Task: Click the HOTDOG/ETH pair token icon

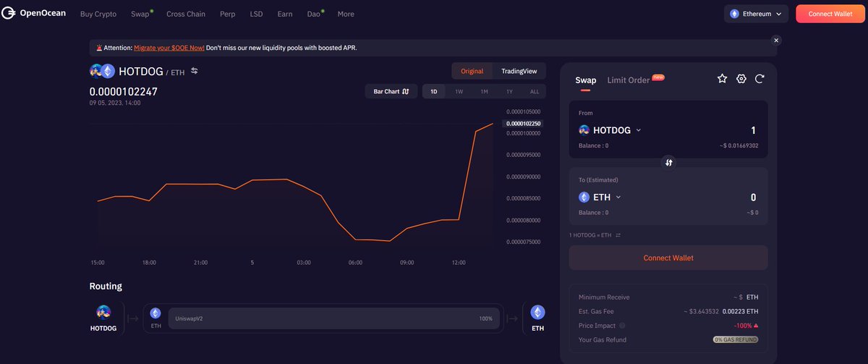Action: coord(102,71)
